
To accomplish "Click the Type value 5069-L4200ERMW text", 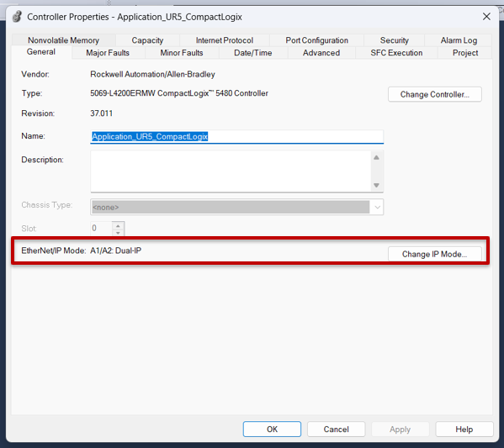I will [x=179, y=93].
